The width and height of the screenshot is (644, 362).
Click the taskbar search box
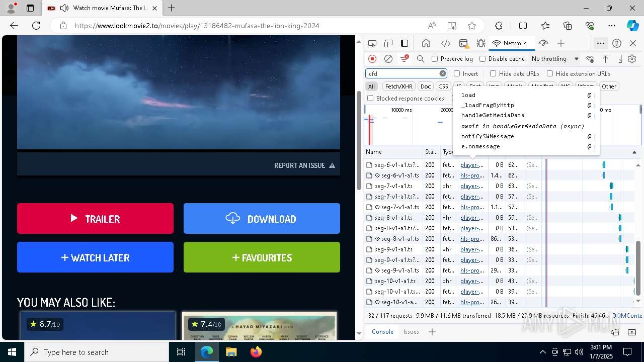(x=97, y=352)
